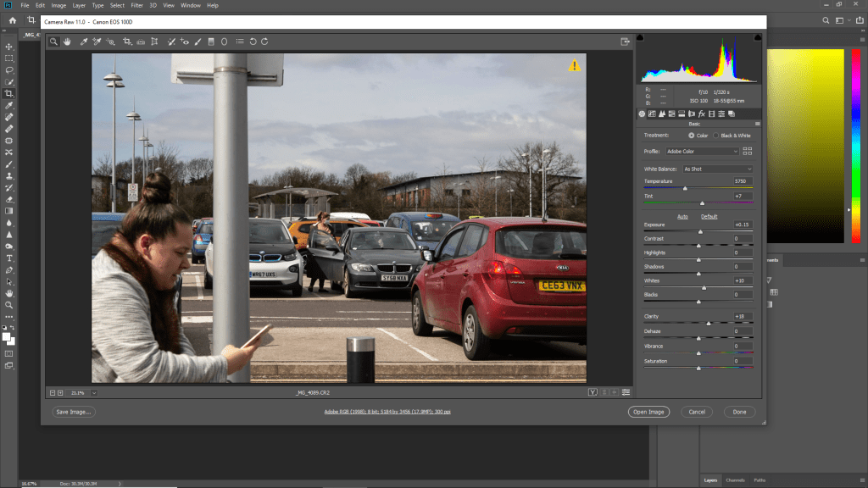Image resolution: width=868 pixels, height=488 pixels.
Task: Toggle the highlight clipping warning in histogram
Action: pyautogui.click(x=759, y=37)
